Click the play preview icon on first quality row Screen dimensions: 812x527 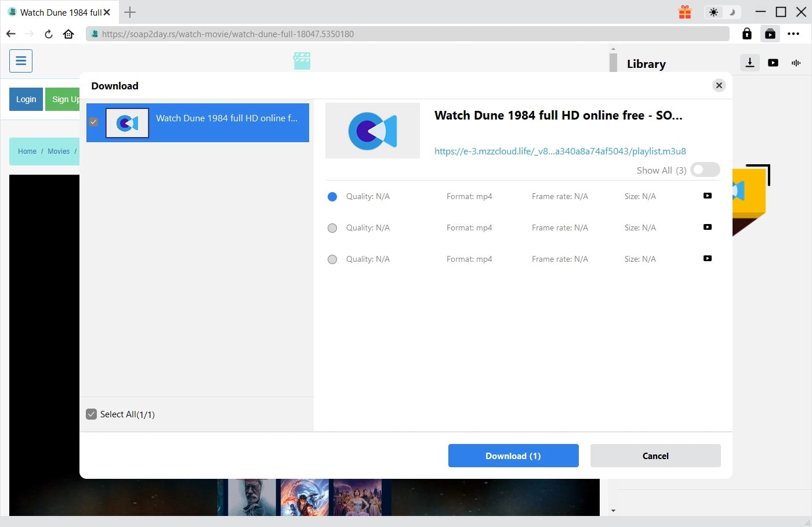707,196
